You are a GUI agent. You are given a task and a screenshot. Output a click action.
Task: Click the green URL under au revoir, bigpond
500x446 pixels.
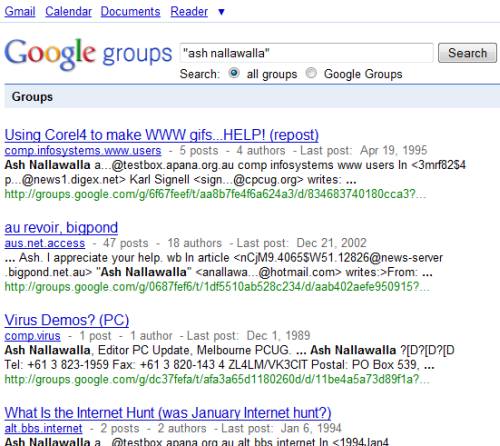(x=217, y=287)
